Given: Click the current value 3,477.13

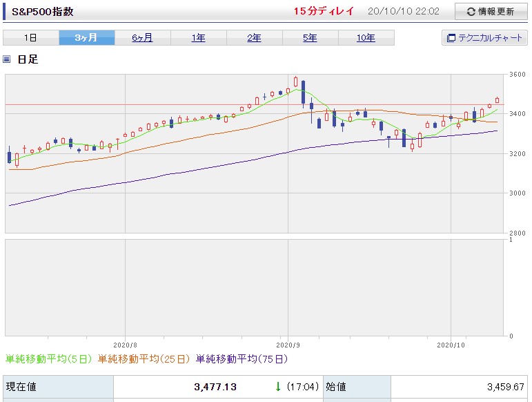Looking at the screenshot, I should coord(215,387).
